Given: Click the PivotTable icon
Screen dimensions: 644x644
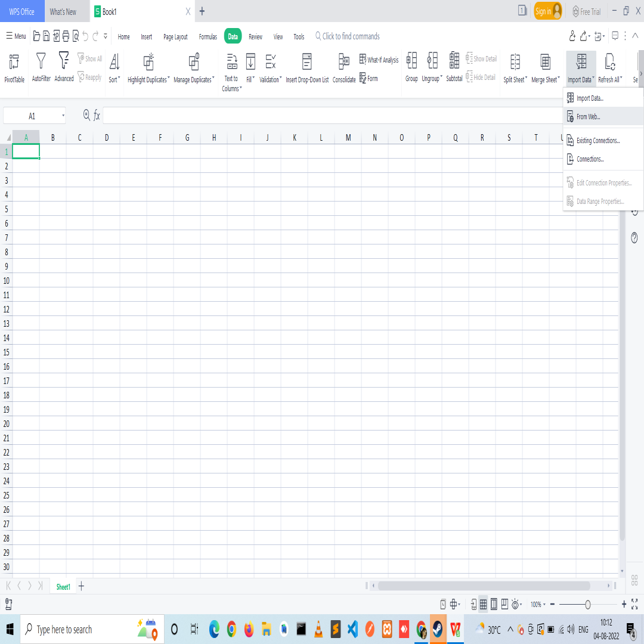Looking at the screenshot, I should [x=14, y=62].
